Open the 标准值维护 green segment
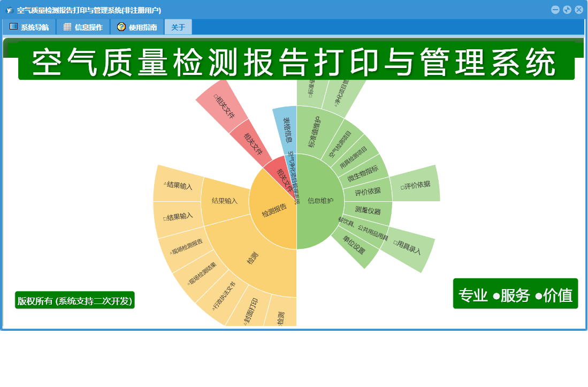 tap(314, 131)
